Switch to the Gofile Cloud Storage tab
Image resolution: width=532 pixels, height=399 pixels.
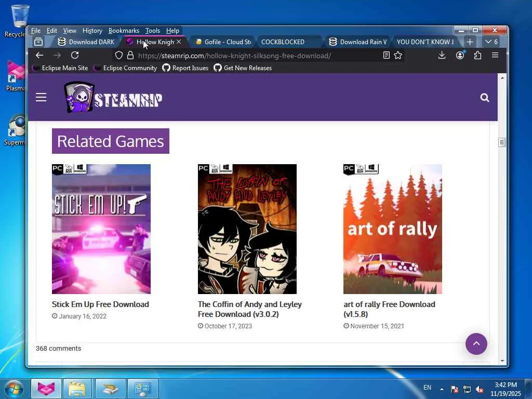(222, 42)
